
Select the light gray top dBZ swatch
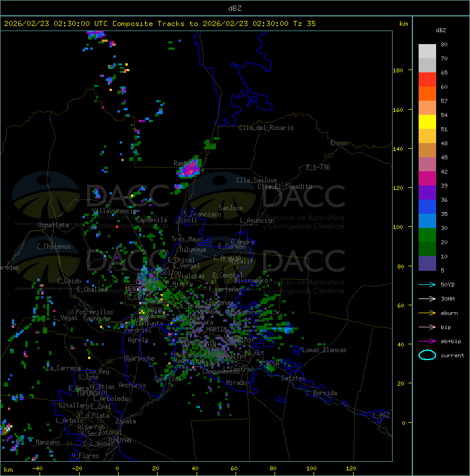click(x=427, y=51)
